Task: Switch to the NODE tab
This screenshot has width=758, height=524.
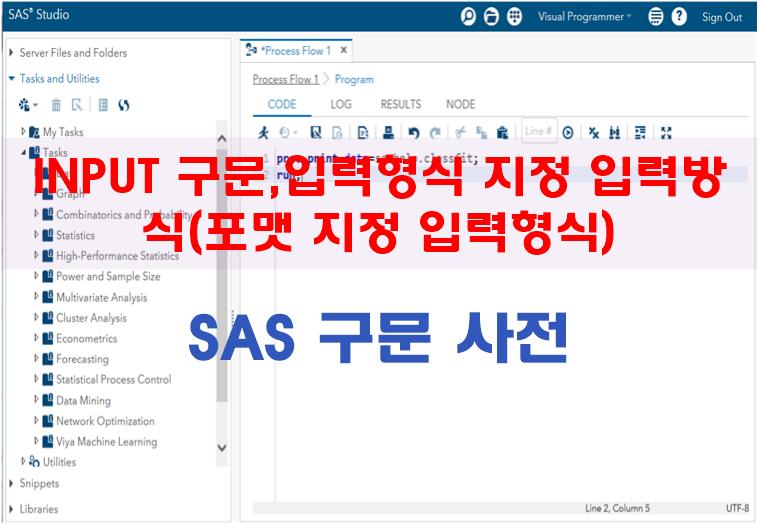Action: 461,104
